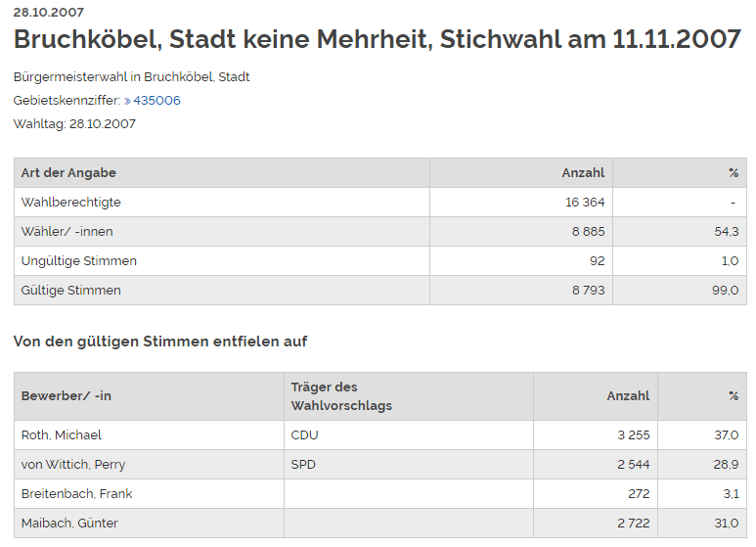Click the 'Art der Angabe' column header
Screen dimensions: 756x547
68,173
